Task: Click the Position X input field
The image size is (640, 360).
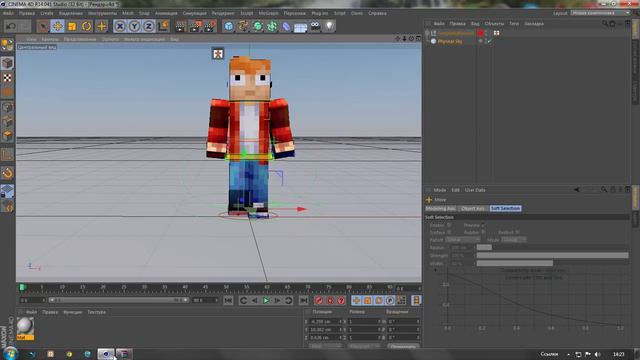Action: (326, 322)
